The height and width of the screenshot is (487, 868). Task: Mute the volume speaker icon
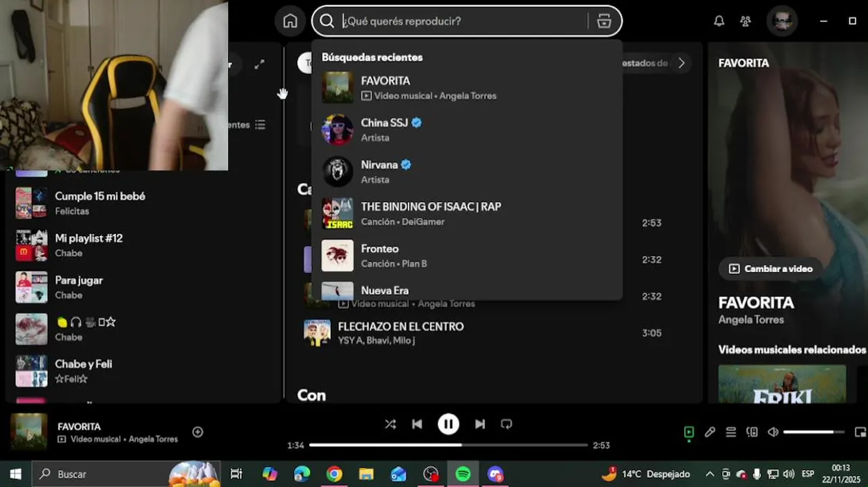(773, 432)
